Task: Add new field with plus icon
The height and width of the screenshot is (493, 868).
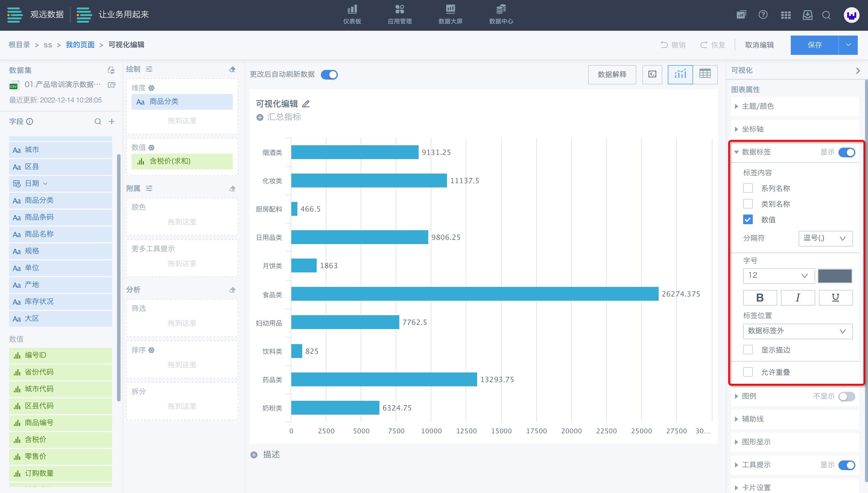Action: pos(112,121)
